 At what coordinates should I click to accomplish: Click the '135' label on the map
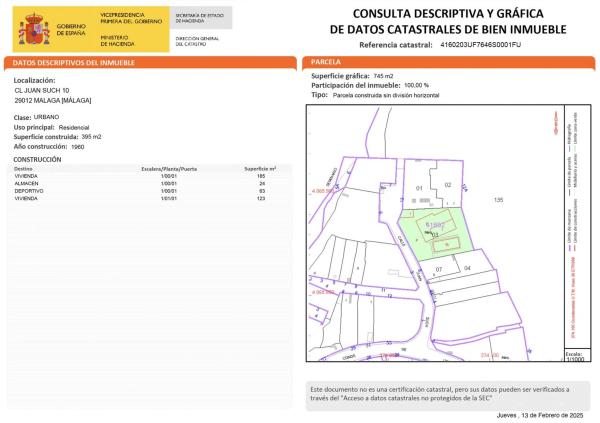pos(498,200)
